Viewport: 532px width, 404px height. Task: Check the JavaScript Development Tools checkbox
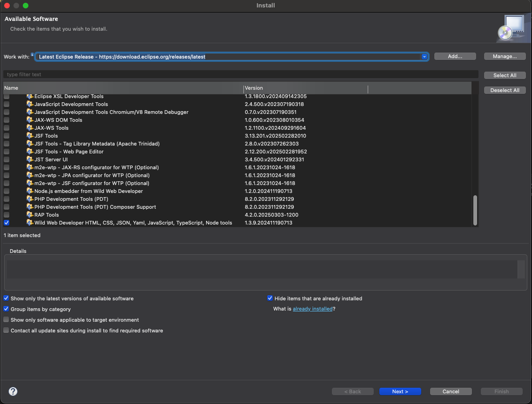click(7, 105)
